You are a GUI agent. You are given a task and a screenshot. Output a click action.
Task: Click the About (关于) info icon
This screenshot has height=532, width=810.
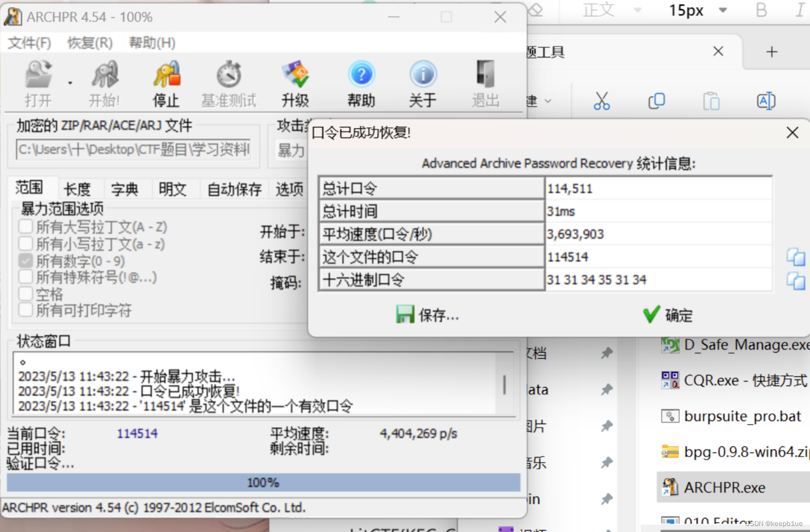point(422,83)
